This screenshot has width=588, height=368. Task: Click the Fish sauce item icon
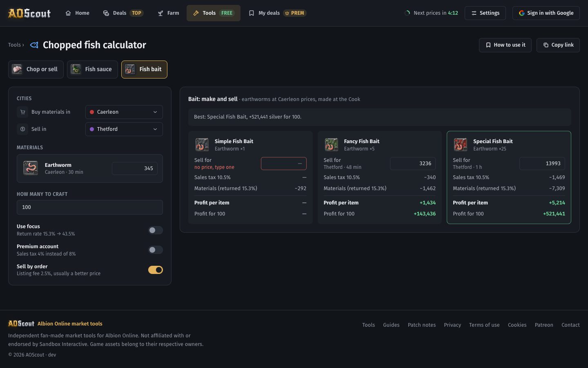coord(76,70)
